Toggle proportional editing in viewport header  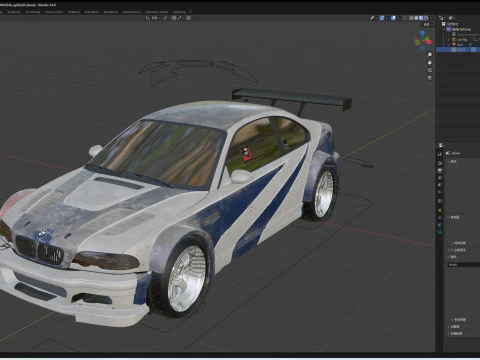[189, 18]
